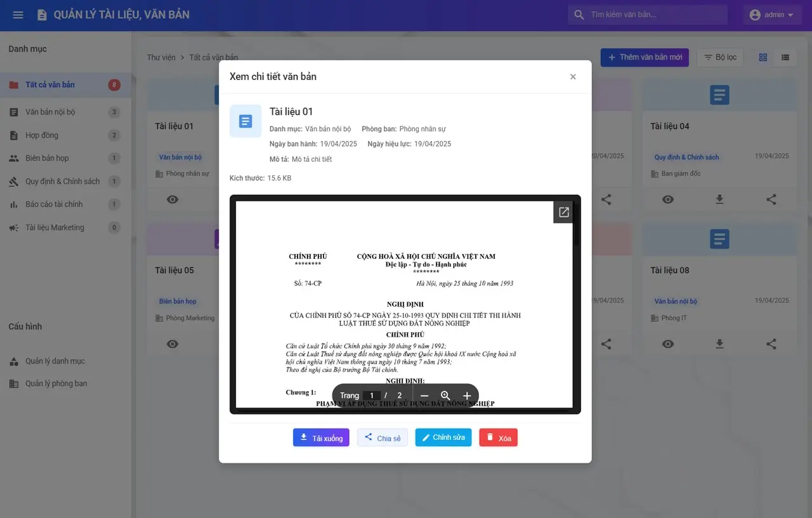Open the admin user dropdown
This screenshot has height=518, width=812.
[x=771, y=15]
